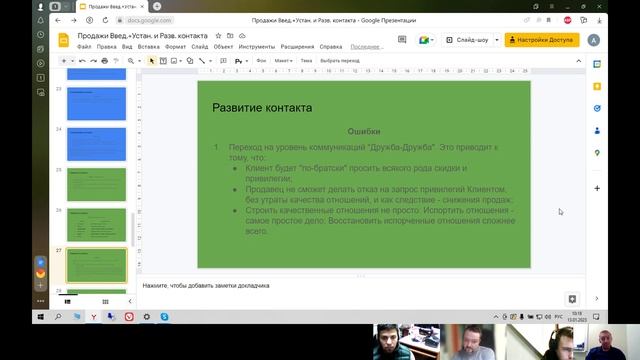Choose the select cursor tool
The height and width of the screenshot is (360, 640).
(152, 61)
